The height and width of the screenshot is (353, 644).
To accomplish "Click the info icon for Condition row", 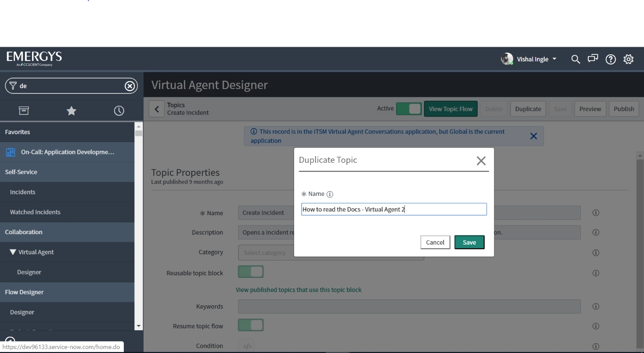I will (x=596, y=346).
